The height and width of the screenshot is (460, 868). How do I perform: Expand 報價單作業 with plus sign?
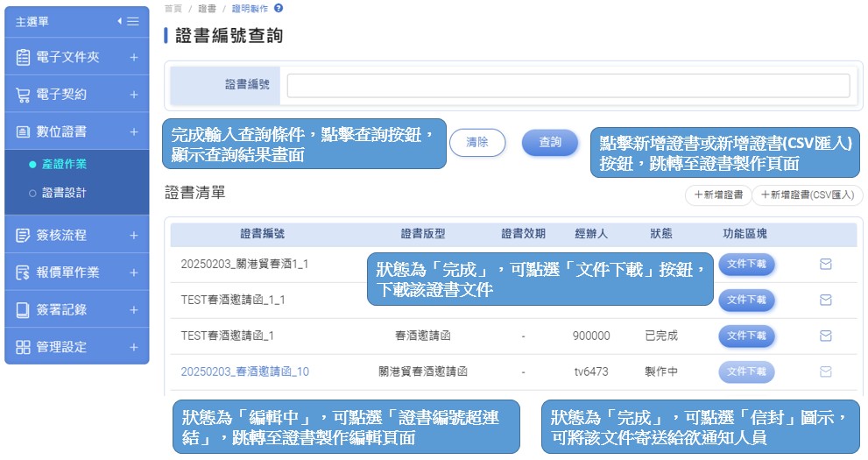[134, 272]
